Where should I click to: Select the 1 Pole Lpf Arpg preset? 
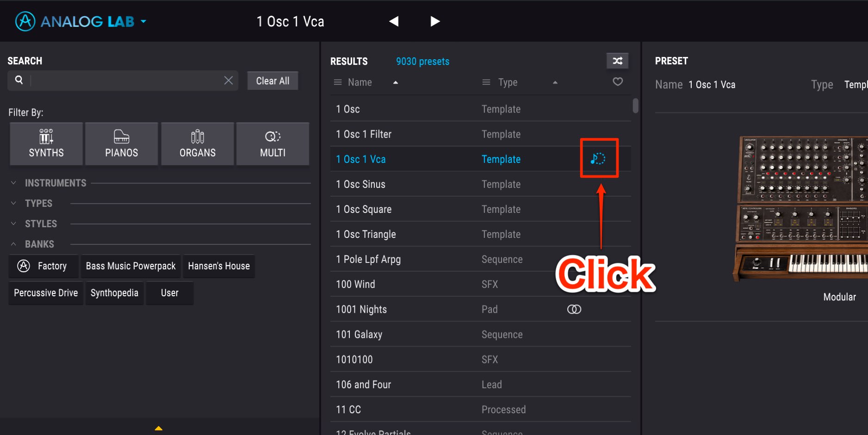481,259
